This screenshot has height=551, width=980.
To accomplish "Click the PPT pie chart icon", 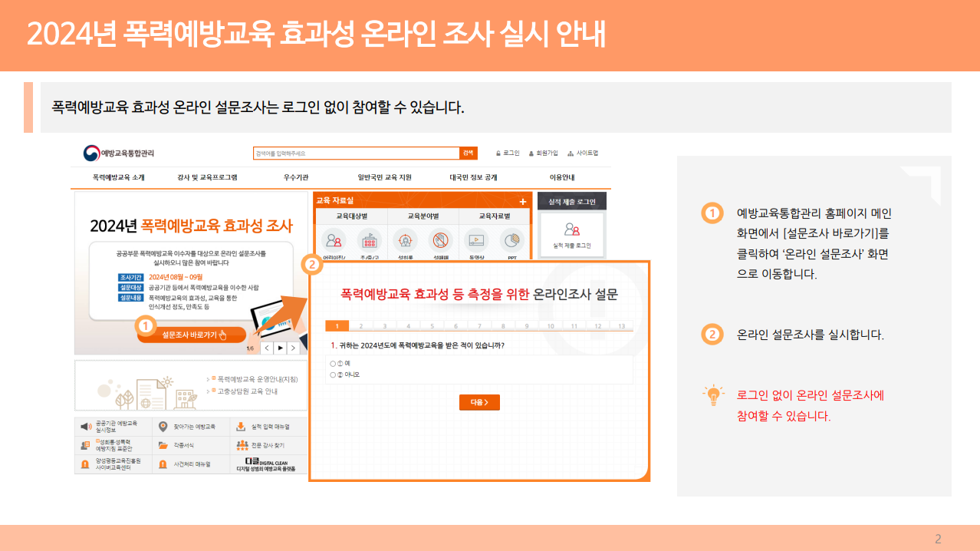I will coord(511,240).
